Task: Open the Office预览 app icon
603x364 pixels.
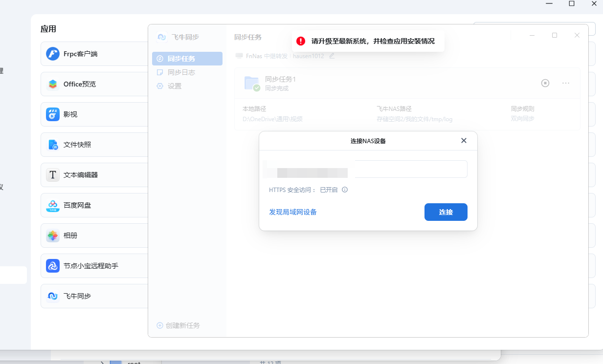Action: click(53, 84)
